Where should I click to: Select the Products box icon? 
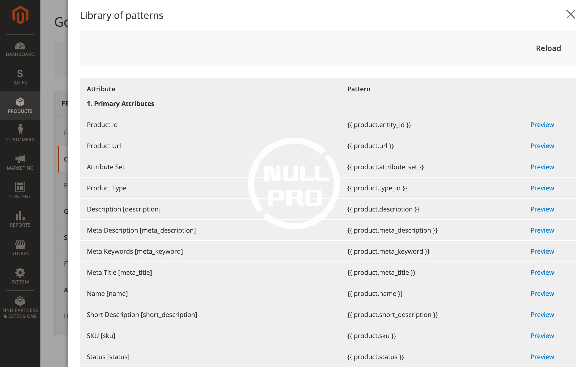click(20, 102)
